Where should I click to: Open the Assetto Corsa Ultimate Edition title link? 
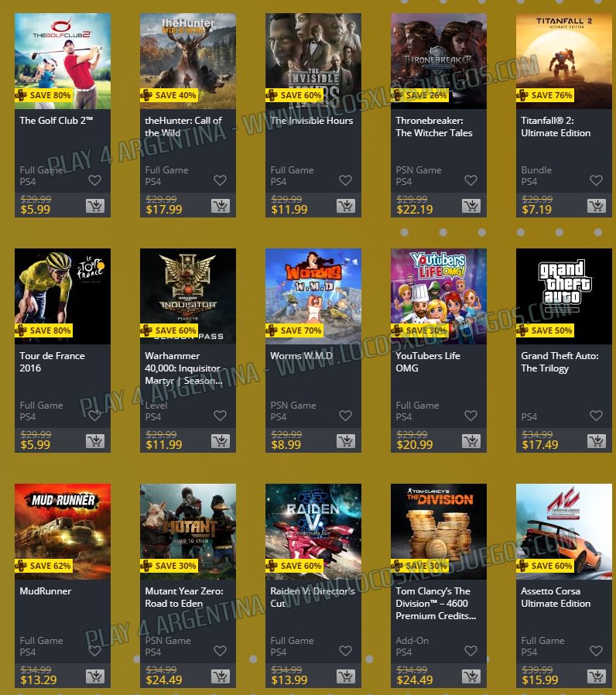point(556,597)
